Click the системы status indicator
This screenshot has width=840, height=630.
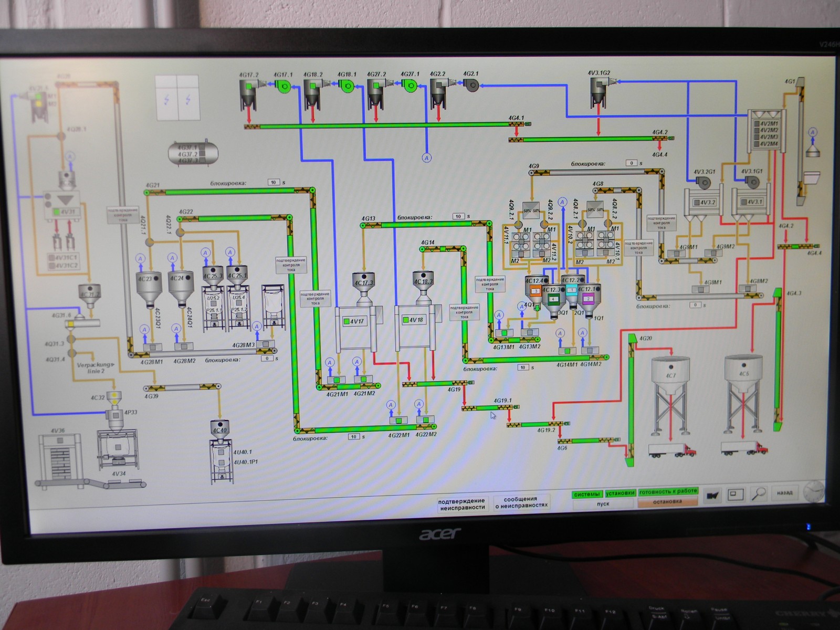pyautogui.click(x=587, y=494)
